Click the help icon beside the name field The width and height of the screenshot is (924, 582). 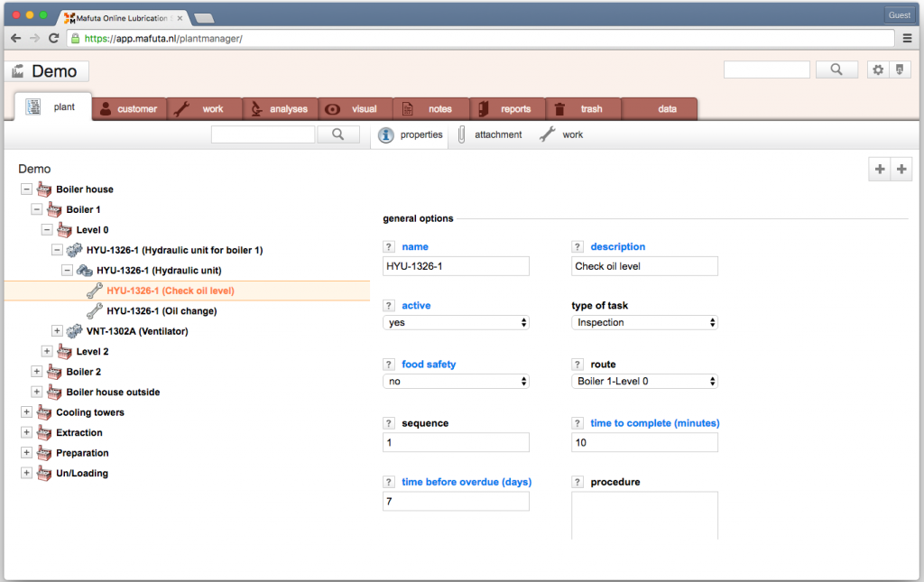[x=389, y=246]
